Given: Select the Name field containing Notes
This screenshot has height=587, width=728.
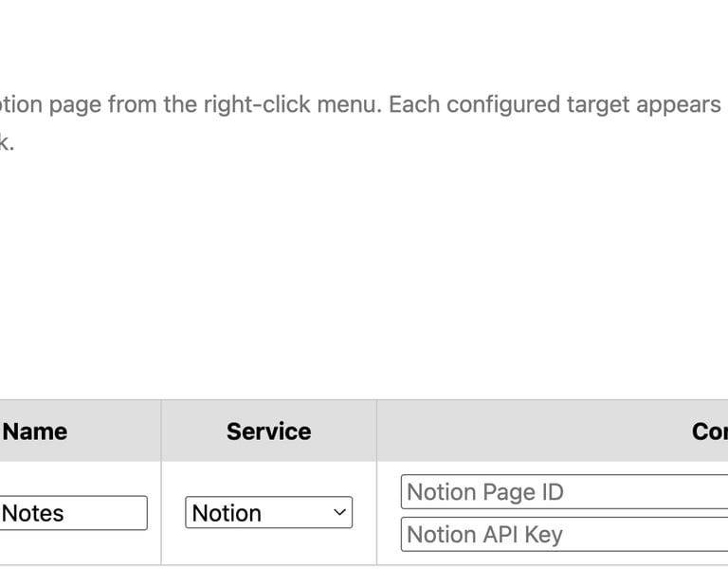Looking at the screenshot, I should 72,513.
